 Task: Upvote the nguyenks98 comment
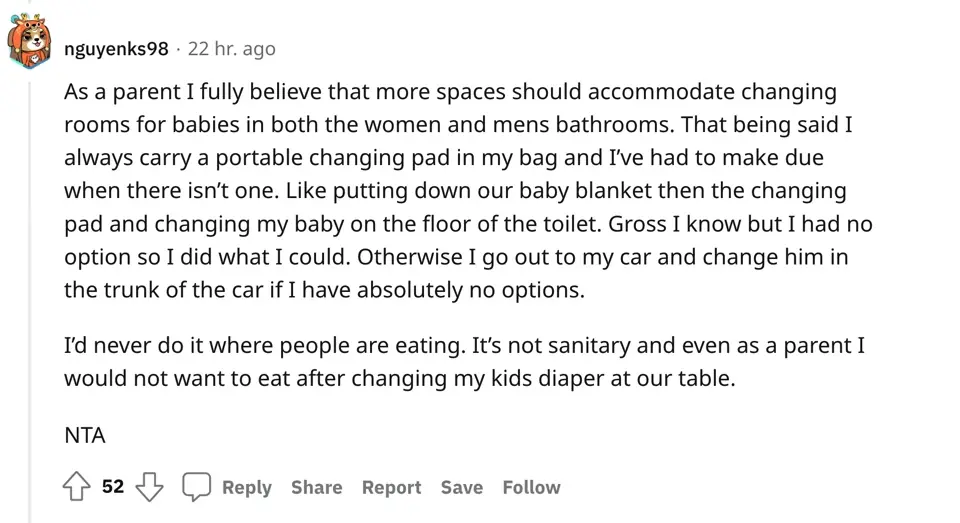tap(77, 487)
